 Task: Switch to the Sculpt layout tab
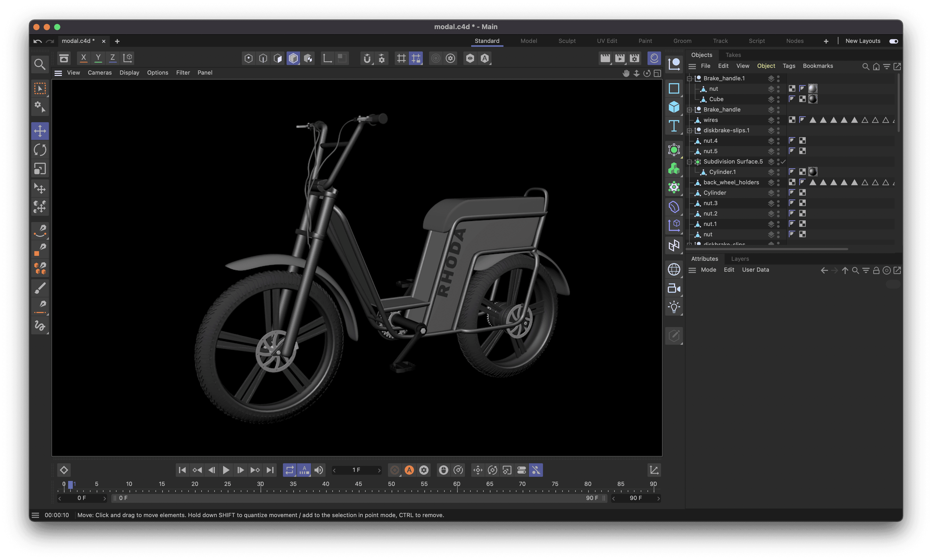pos(567,41)
